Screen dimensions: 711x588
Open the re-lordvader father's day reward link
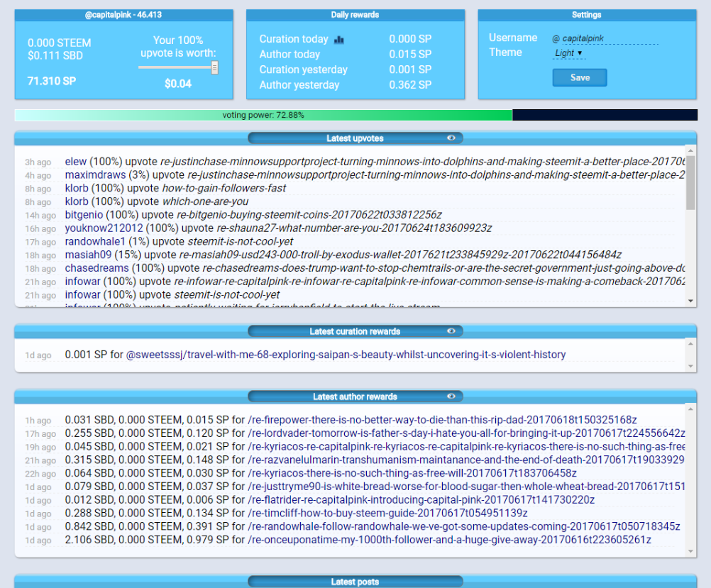click(x=466, y=433)
